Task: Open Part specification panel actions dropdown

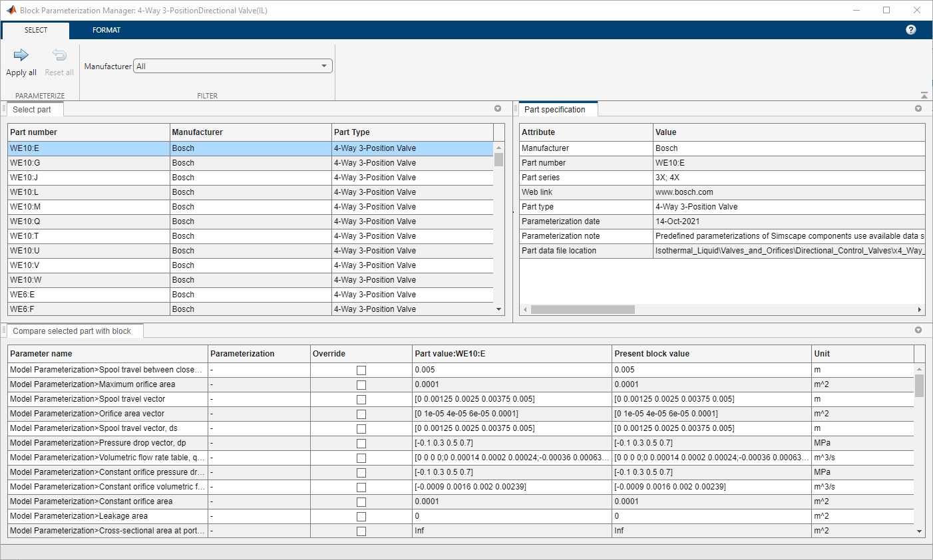Action: tap(918, 108)
